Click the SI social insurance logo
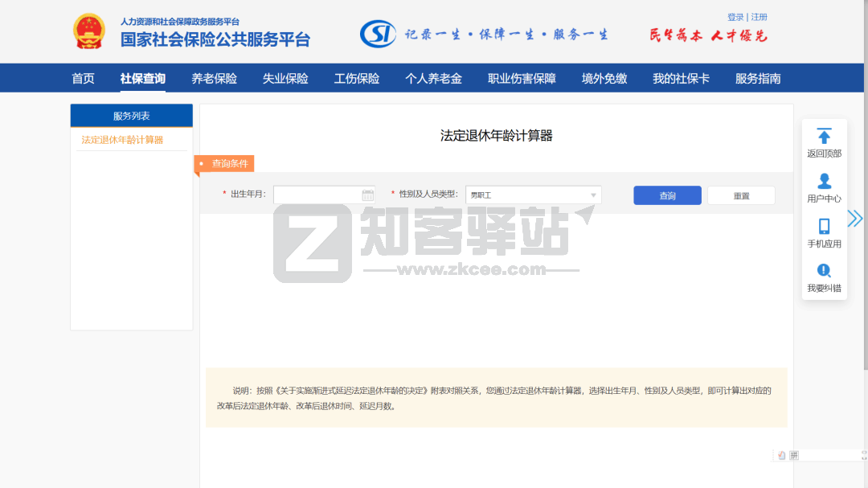 (x=378, y=34)
